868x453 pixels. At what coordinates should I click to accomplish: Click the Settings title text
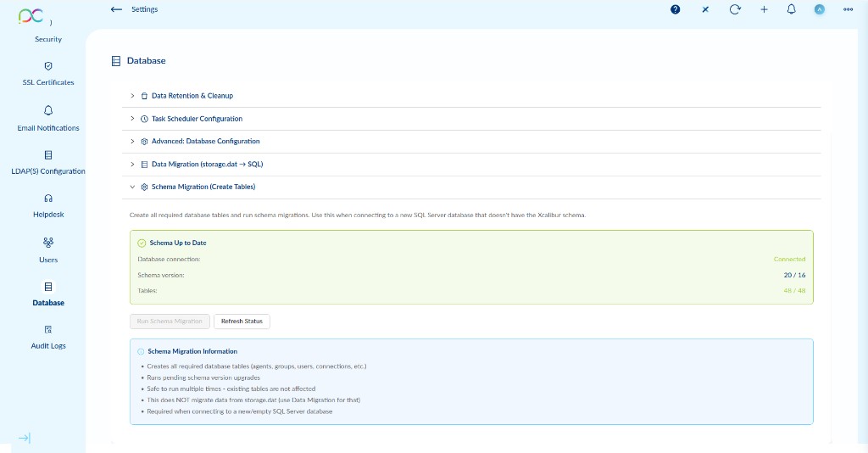click(144, 9)
